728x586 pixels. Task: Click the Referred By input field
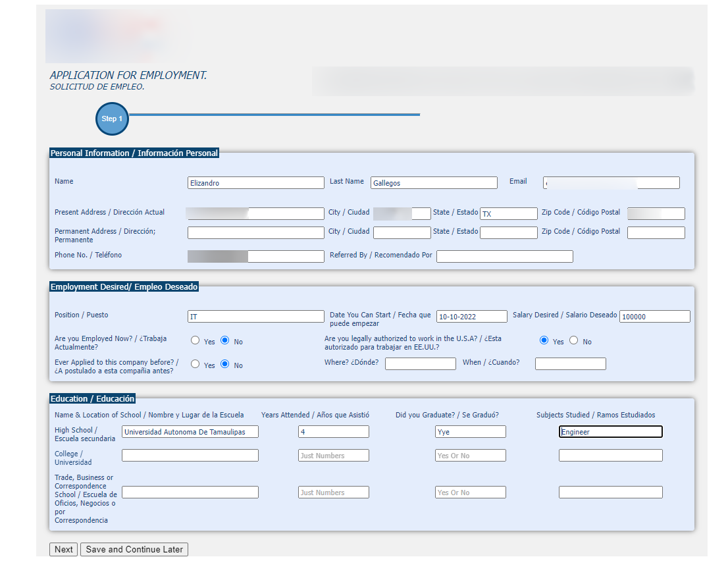[505, 256]
